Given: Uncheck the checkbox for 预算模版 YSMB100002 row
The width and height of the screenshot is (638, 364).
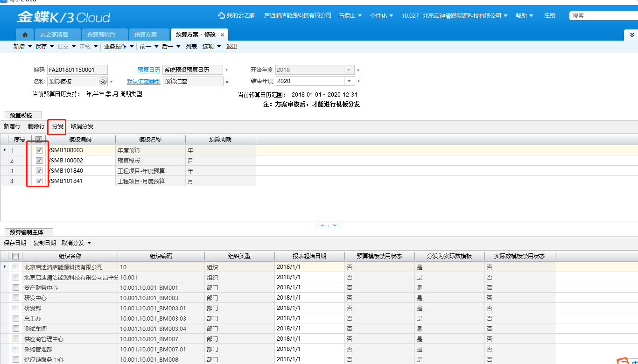Looking at the screenshot, I should pyautogui.click(x=39, y=161).
